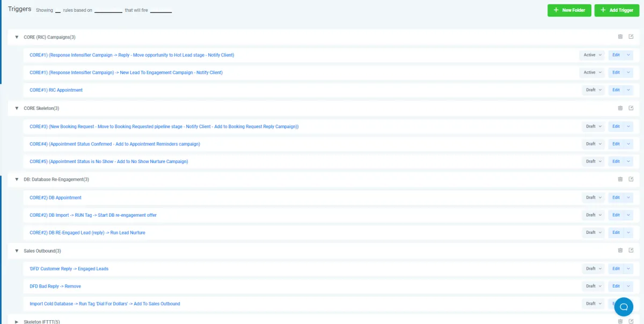Open Draft status dropdown for DB Import RUN Tag trigger
Screen dimensions: 644x324
click(594, 215)
